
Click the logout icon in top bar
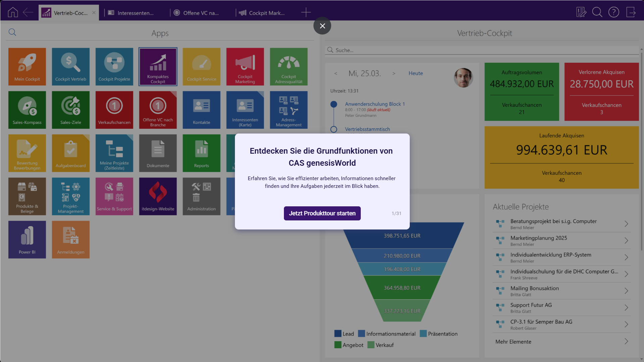pyautogui.click(x=631, y=12)
